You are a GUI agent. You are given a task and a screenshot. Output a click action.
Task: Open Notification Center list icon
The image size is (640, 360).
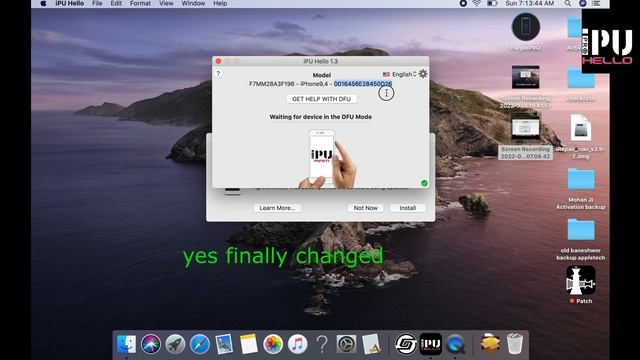click(596, 3)
